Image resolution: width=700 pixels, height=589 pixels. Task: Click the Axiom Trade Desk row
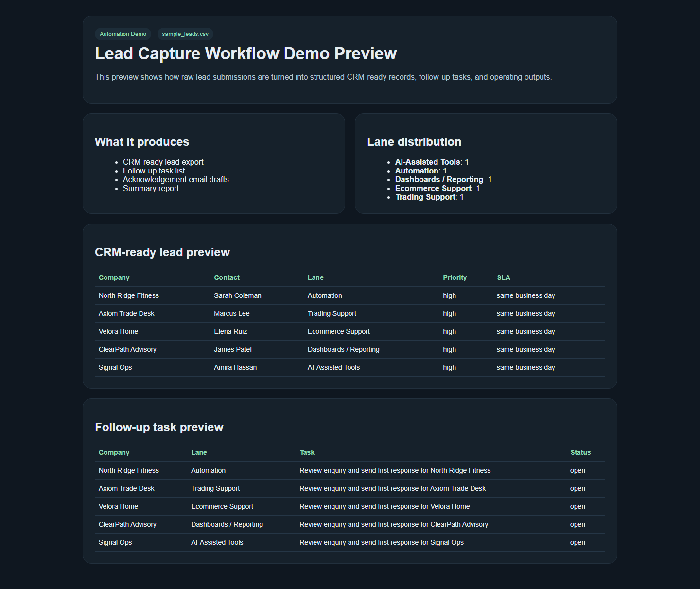[x=126, y=313]
